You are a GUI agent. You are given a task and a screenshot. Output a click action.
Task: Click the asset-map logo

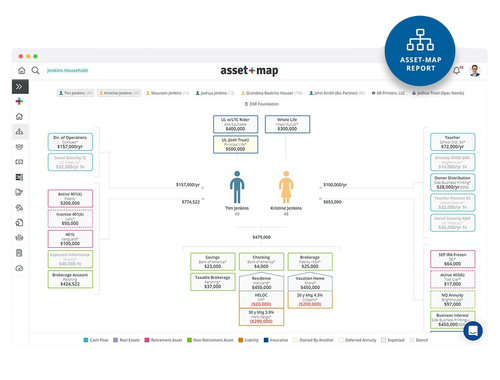coord(249,70)
